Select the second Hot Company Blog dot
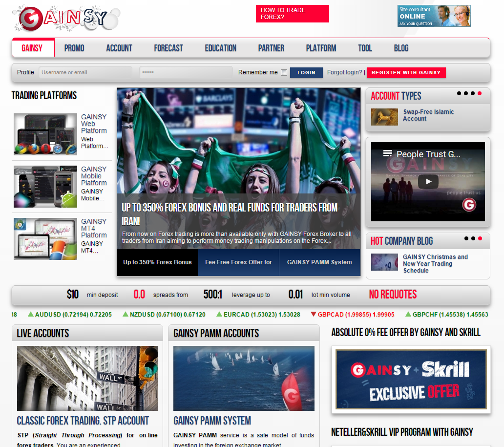 coord(473,238)
